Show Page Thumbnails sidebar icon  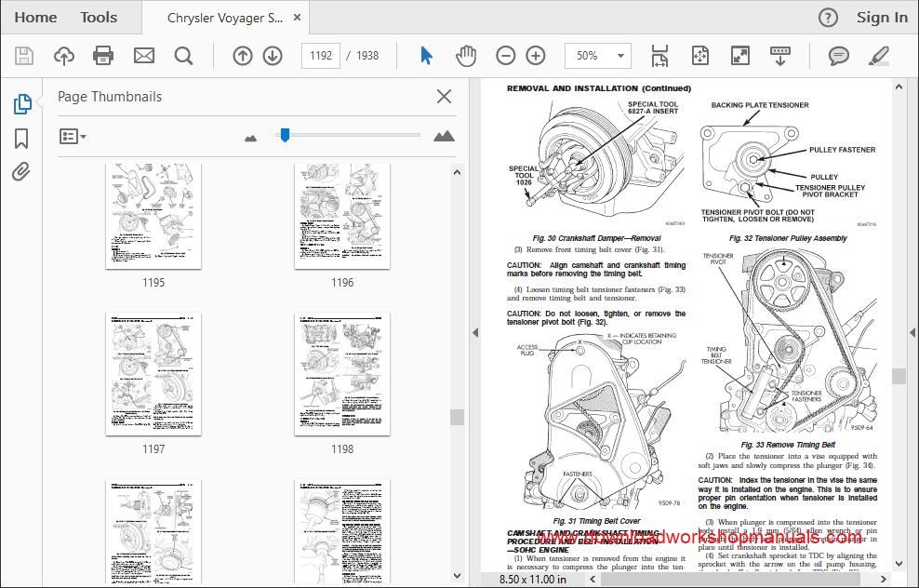click(x=21, y=104)
